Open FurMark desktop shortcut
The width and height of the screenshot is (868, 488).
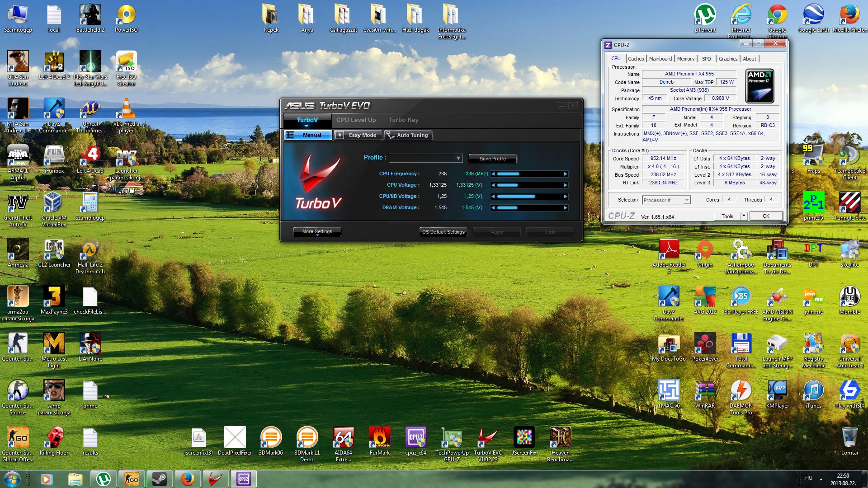[379, 441]
